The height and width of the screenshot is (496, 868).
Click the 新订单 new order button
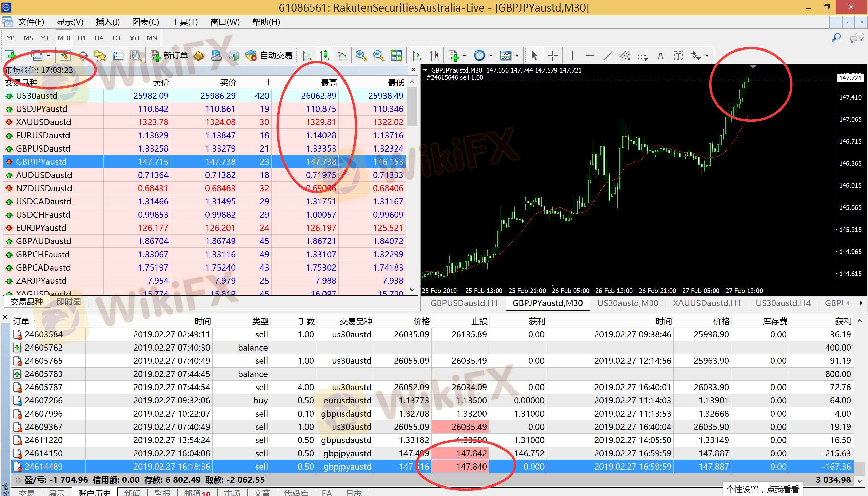point(169,55)
